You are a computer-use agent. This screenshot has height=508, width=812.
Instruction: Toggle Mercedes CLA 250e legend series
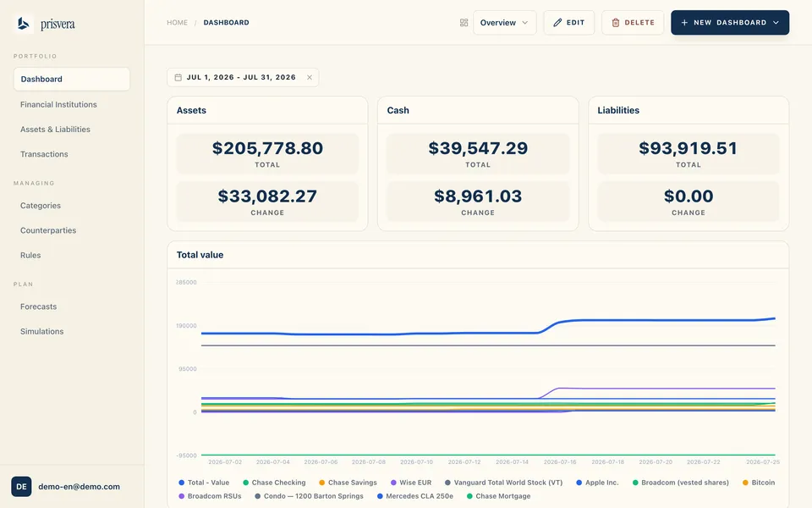(414, 496)
